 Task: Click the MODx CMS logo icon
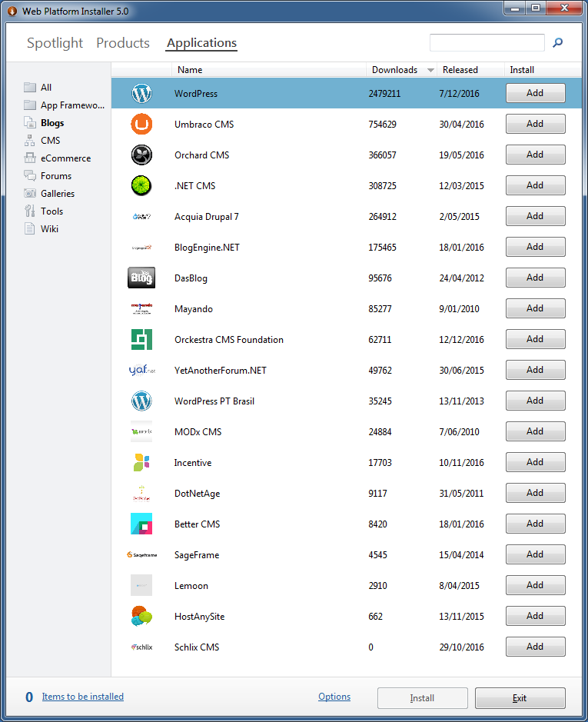141,431
